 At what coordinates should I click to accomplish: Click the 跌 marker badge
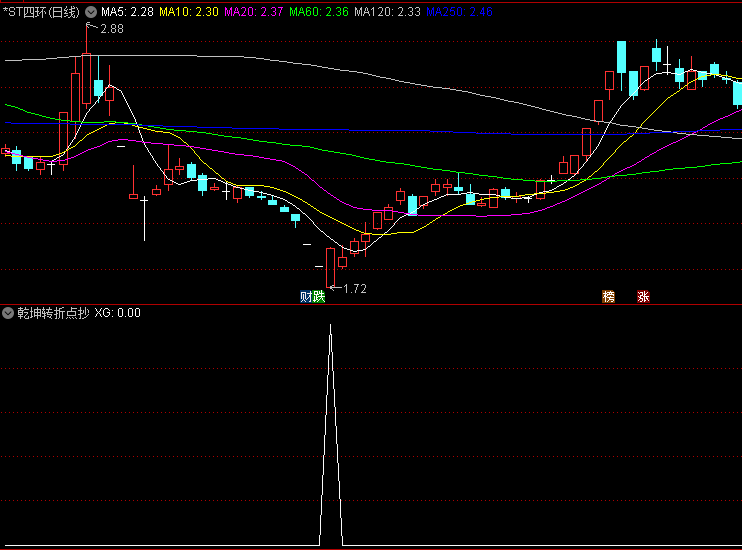point(318,297)
